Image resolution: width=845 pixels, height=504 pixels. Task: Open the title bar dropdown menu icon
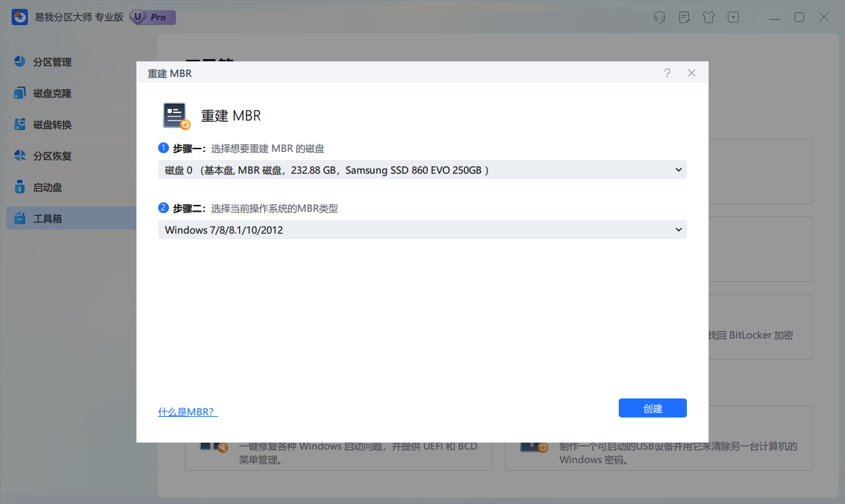click(x=733, y=17)
